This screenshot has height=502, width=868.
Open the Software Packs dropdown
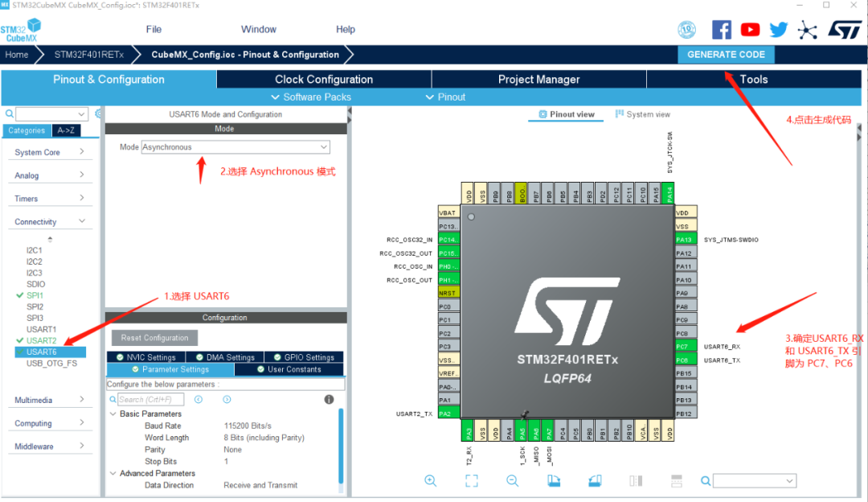tap(310, 97)
